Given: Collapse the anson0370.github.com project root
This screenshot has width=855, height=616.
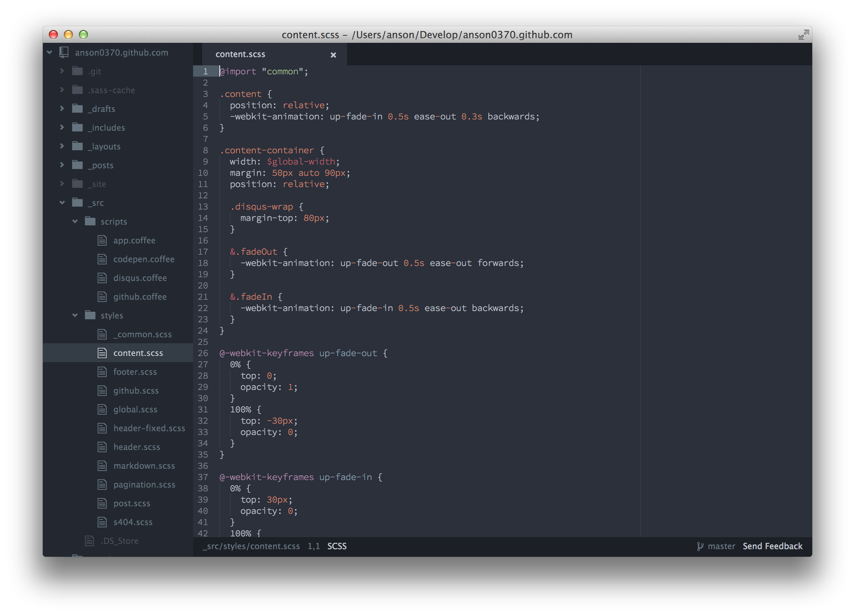Looking at the screenshot, I should (x=49, y=53).
